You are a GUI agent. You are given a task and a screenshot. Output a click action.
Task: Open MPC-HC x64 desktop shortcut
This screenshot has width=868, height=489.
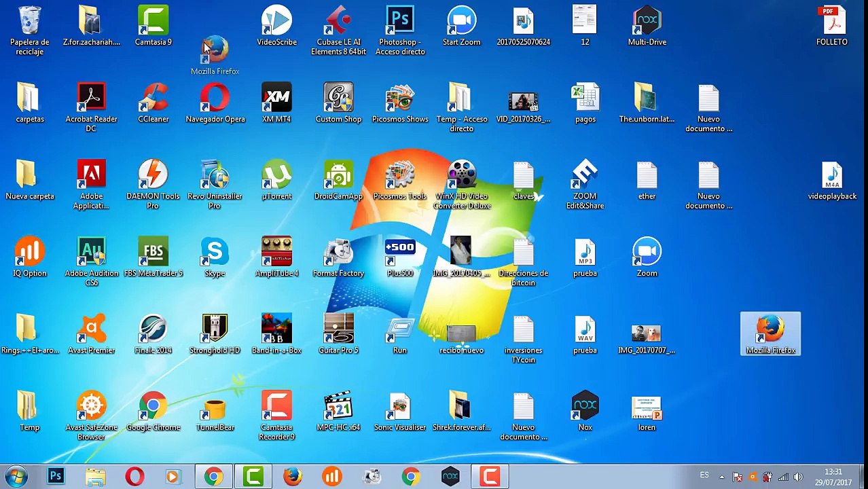point(338,411)
